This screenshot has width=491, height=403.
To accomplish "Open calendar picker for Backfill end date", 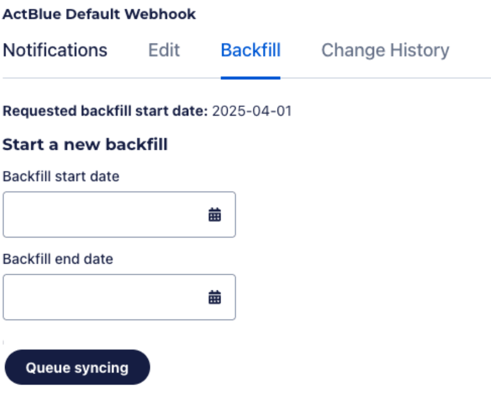I will 215,297.
